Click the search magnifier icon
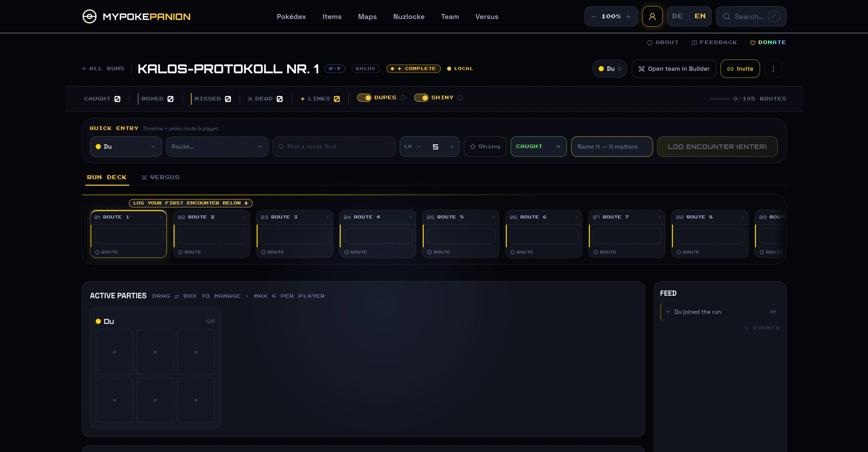This screenshot has width=868, height=452. tap(726, 17)
